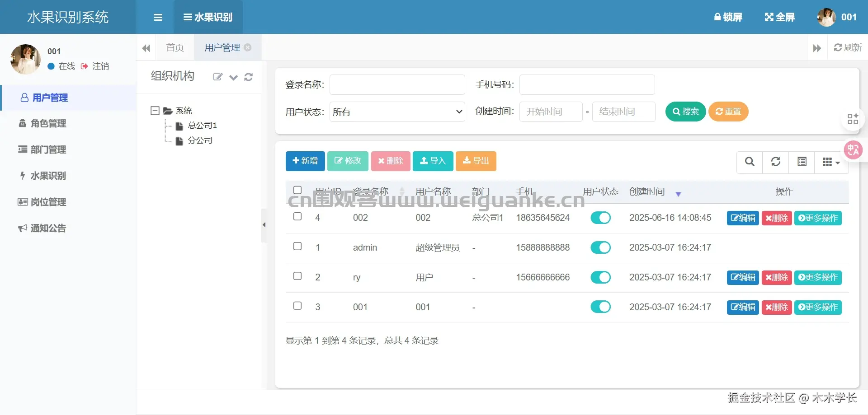The image size is (868, 415).
Task: Edit organization via pencil icon
Action: pyautogui.click(x=218, y=77)
